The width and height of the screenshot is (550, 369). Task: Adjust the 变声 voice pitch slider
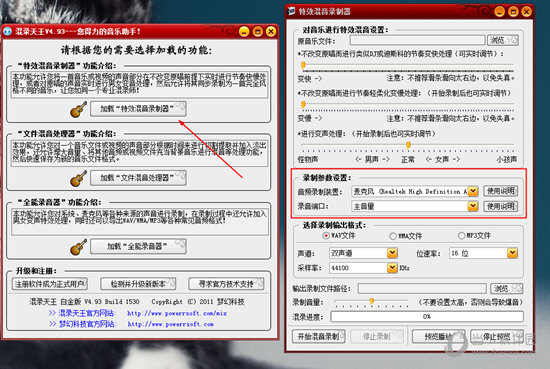coord(408,145)
